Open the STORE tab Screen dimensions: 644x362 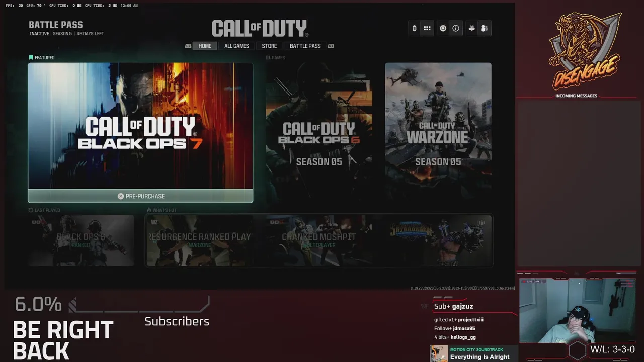269,46
